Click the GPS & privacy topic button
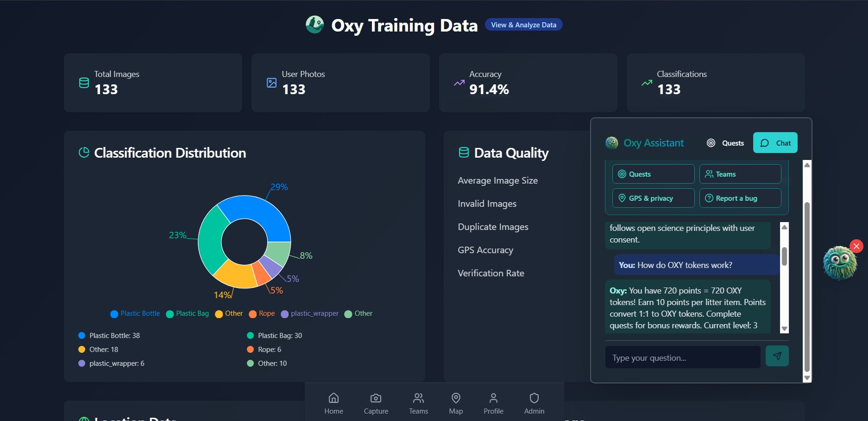This screenshot has width=868, height=421. [653, 198]
